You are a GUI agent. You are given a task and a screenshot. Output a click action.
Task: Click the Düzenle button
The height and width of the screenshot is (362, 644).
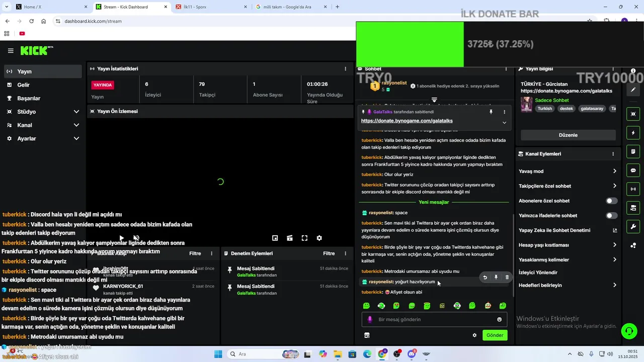[x=568, y=135]
